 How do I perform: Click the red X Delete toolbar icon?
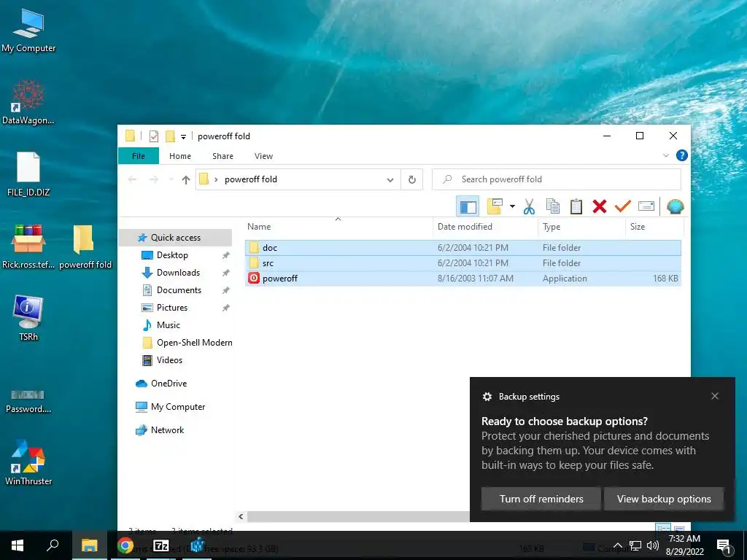600,206
